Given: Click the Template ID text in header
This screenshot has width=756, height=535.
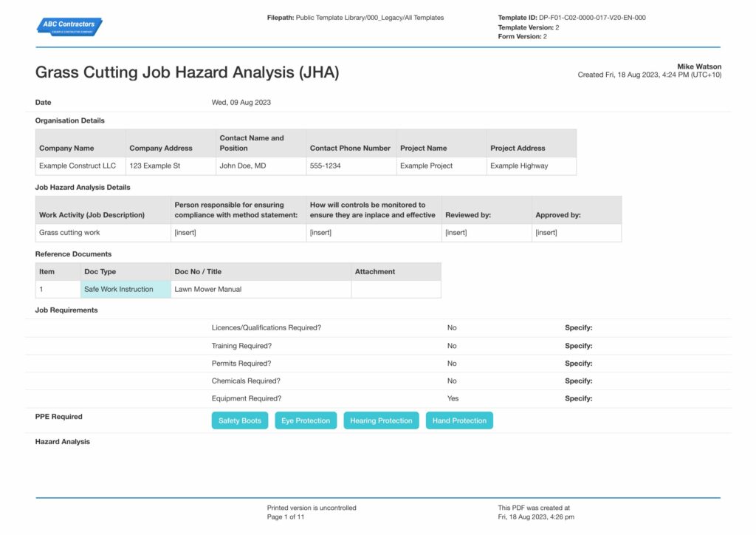Looking at the screenshot, I should [572, 18].
